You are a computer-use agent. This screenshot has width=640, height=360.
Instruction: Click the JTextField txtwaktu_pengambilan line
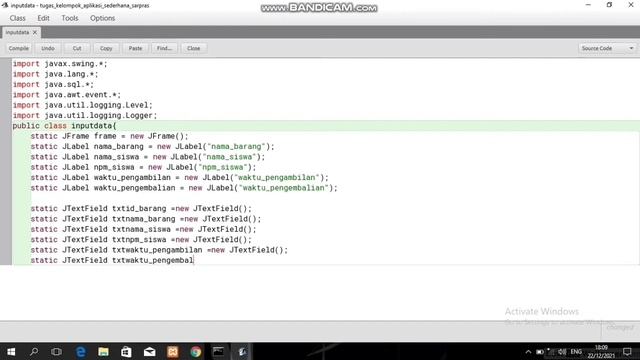[x=159, y=250]
